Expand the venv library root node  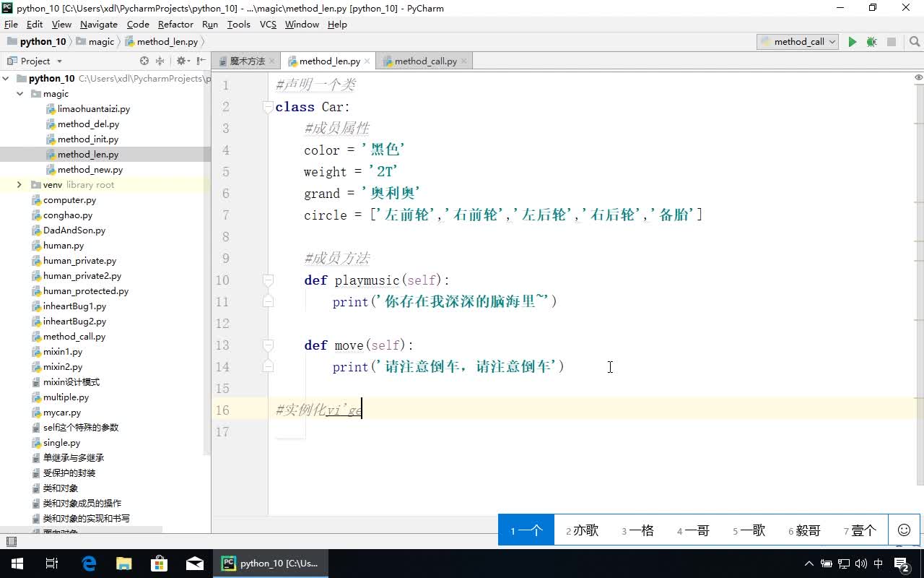click(19, 184)
